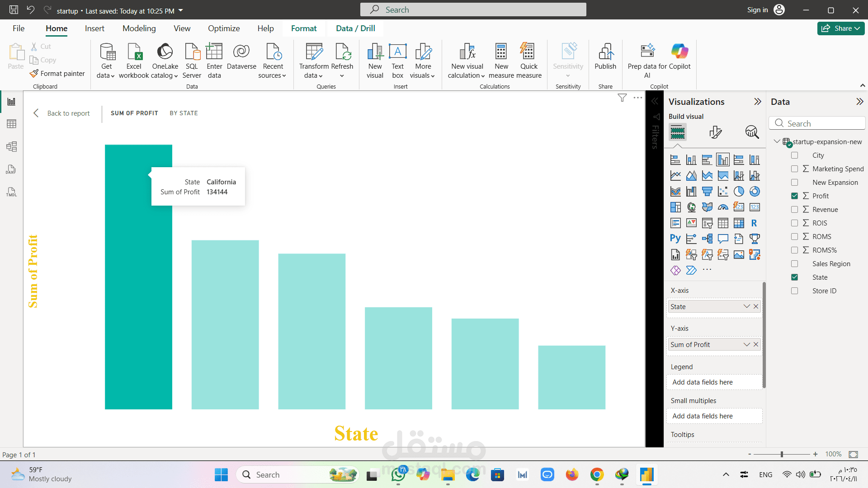Screen dimensions: 868x488
Task: Collapse the Visualizations pane
Action: (758, 102)
